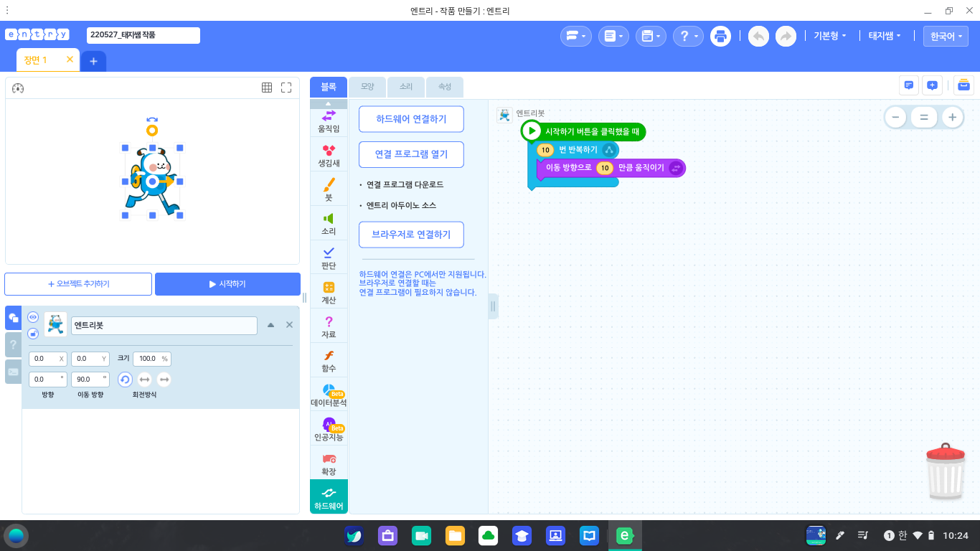Open the 계산 block category

(329, 293)
